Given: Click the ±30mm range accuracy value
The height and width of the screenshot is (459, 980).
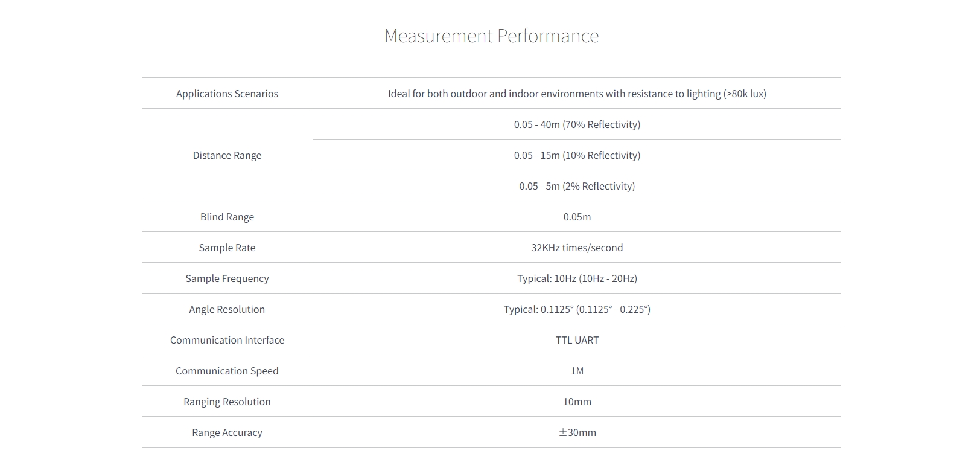Looking at the screenshot, I should coord(577,432).
